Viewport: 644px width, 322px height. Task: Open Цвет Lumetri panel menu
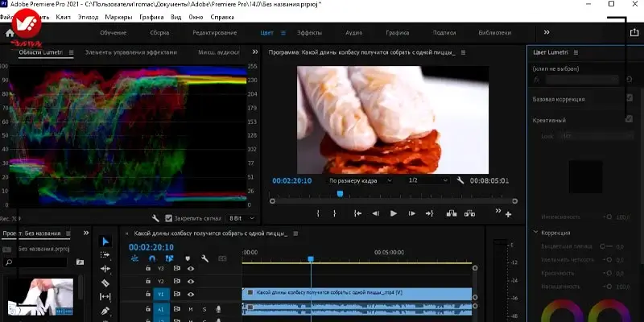[576, 52]
